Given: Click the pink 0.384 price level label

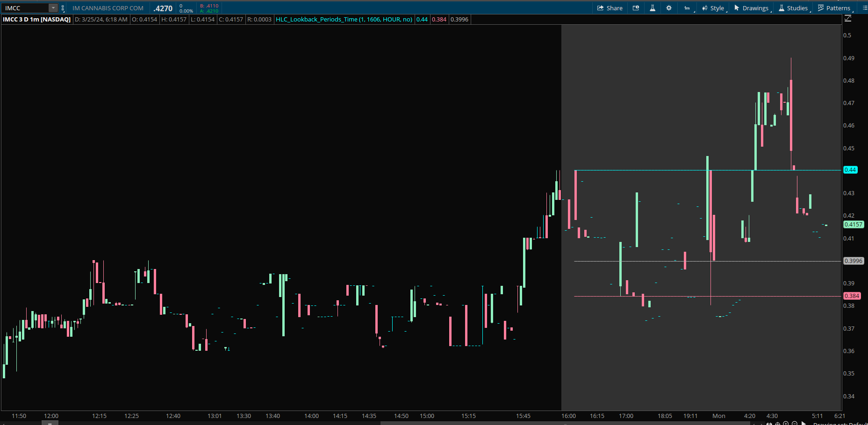Looking at the screenshot, I should click(x=852, y=296).
